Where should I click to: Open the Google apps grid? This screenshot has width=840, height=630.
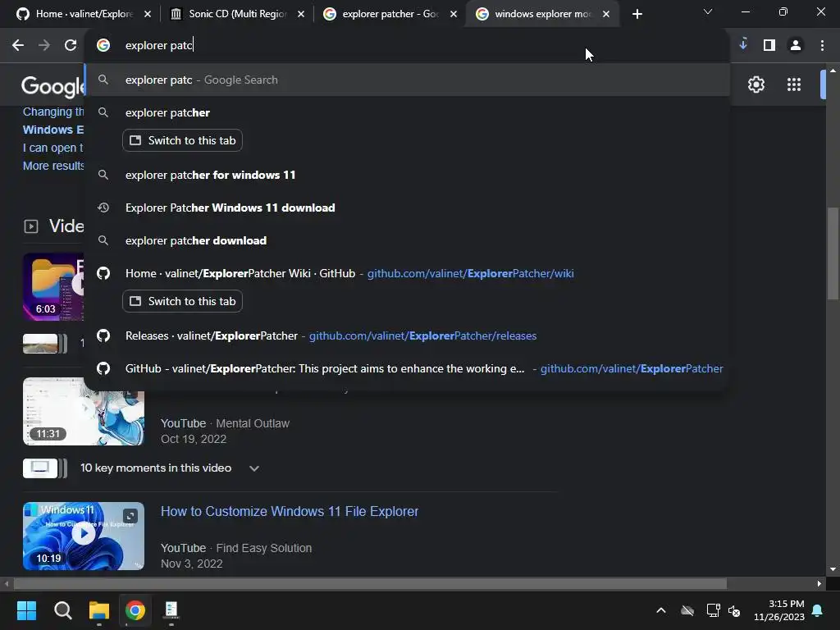(x=794, y=84)
